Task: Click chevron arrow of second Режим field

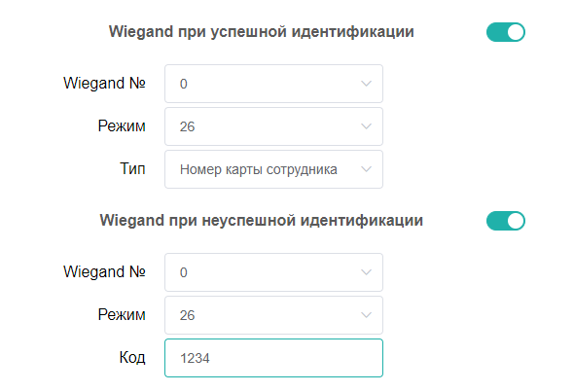Action: click(366, 315)
